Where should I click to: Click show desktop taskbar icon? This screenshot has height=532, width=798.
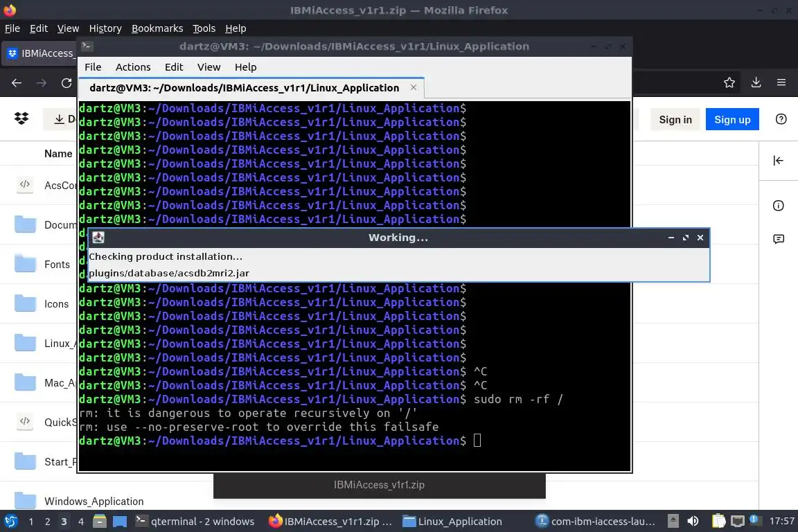click(x=120, y=522)
